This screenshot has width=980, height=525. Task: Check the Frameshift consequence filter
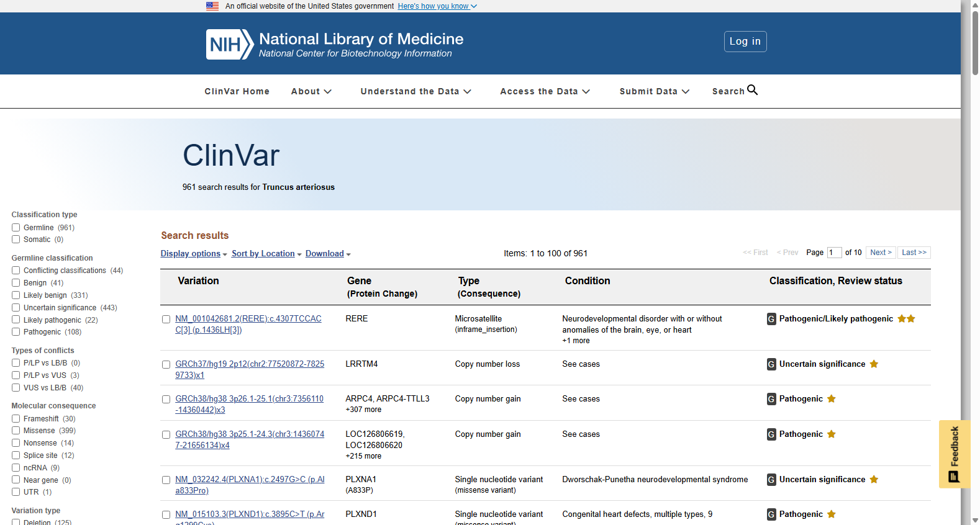click(16, 419)
